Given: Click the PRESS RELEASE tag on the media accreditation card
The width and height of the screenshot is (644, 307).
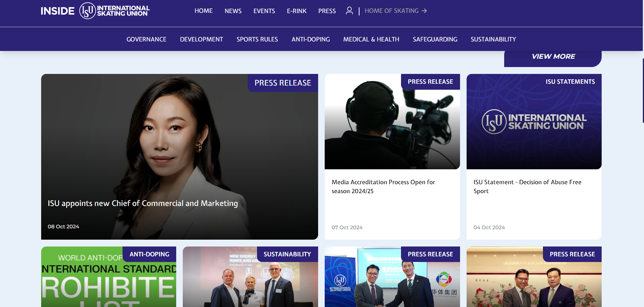Looking at the screenshot, I should (x=430, y=82).
